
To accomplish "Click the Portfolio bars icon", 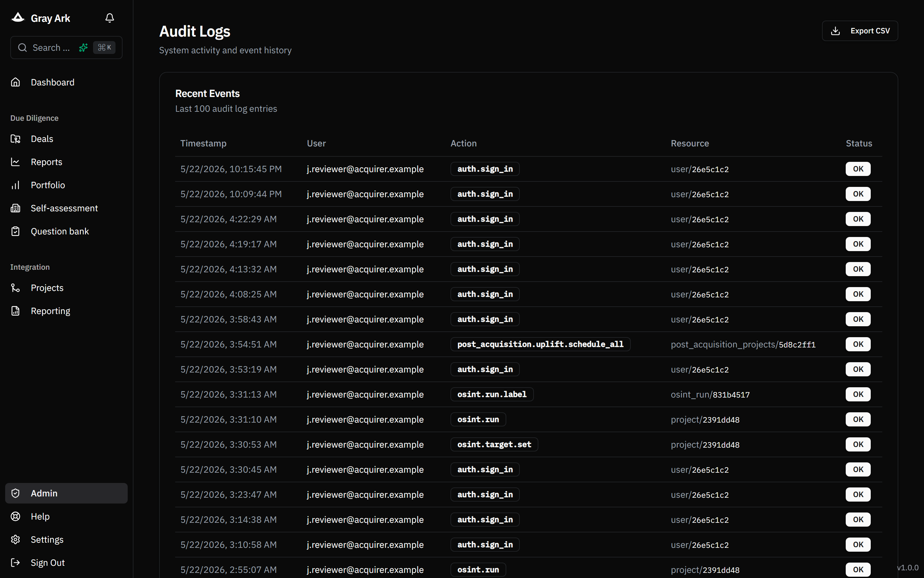I will pos(15,185).
